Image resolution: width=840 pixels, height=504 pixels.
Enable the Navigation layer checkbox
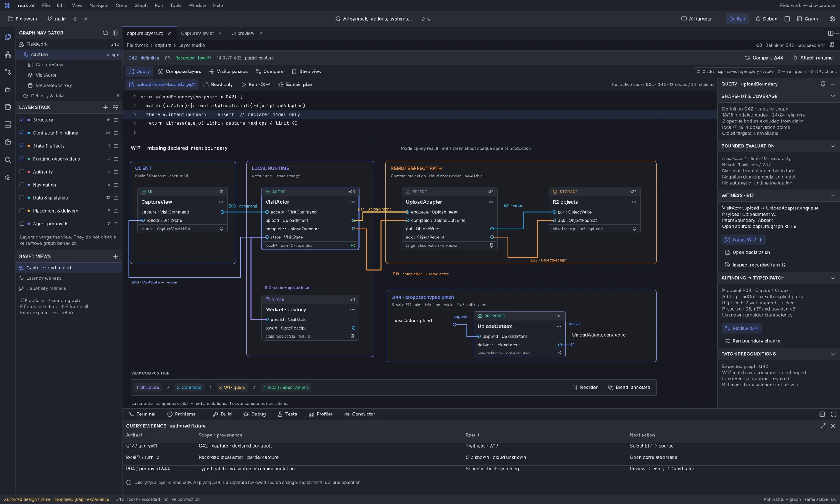(x=22, y=185)
